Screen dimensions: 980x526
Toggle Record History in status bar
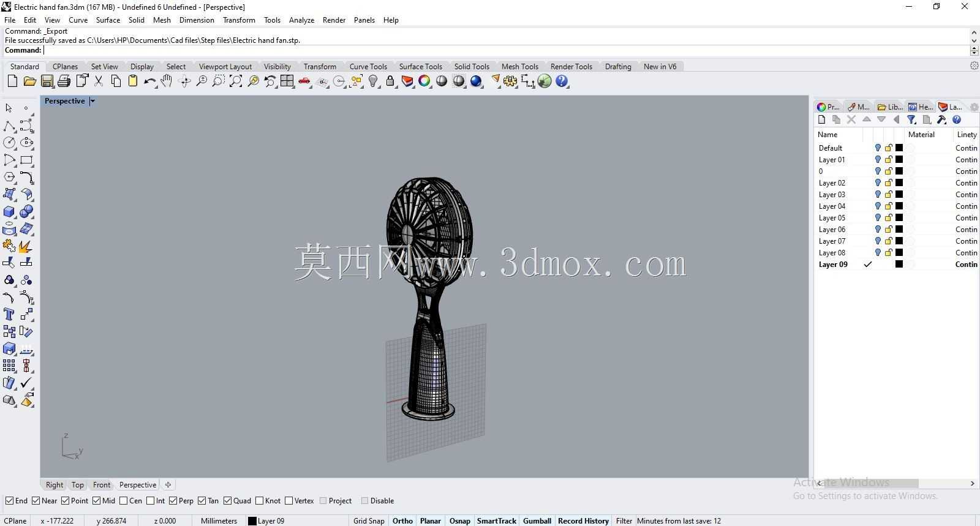583,521
